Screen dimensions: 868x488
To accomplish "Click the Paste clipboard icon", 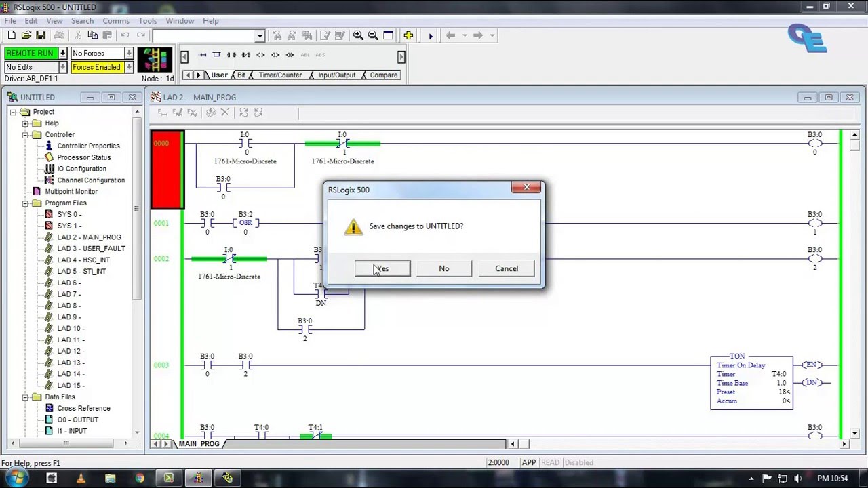I will click(106, 35).
